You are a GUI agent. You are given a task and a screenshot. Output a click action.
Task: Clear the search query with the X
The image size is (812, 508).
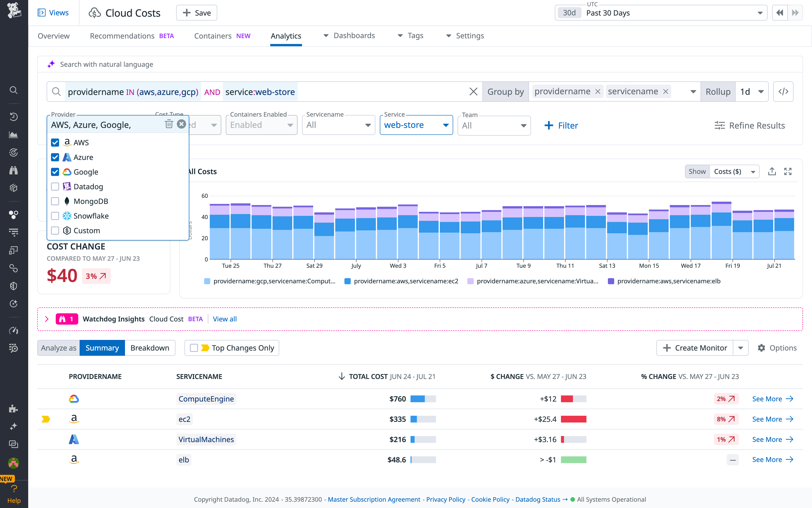(x=473, y=91)
